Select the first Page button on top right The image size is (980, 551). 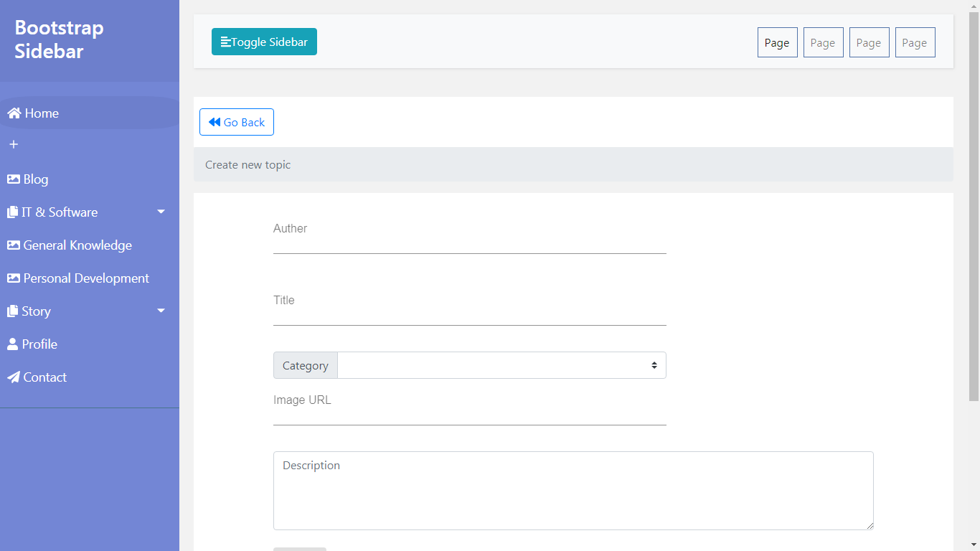(x=777, y=42)
